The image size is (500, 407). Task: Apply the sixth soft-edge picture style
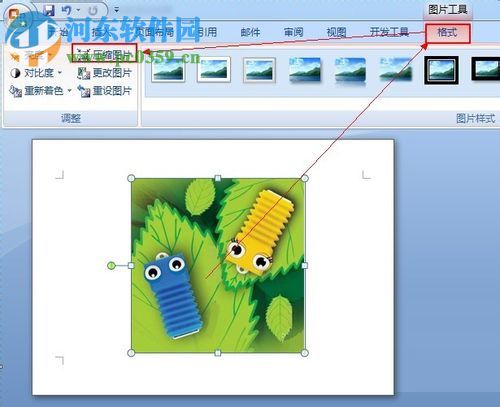[x=395, y=69]
